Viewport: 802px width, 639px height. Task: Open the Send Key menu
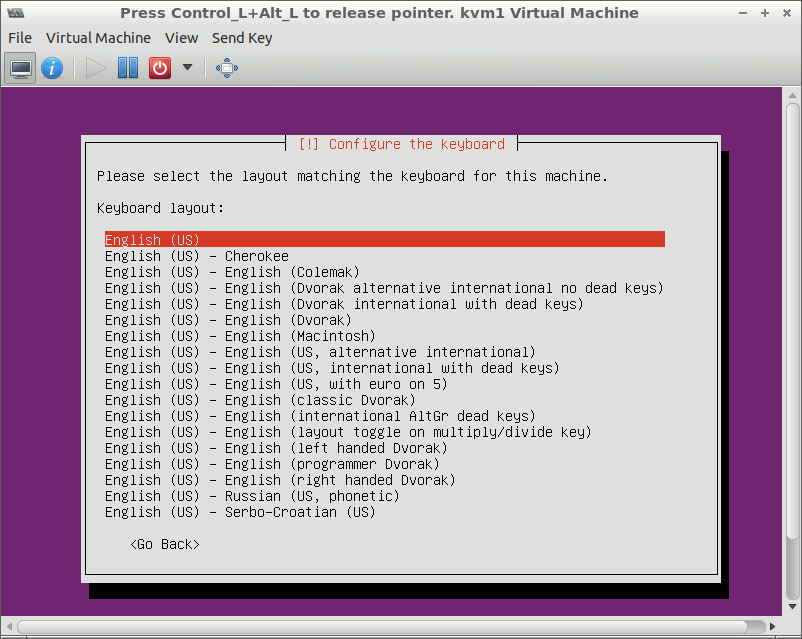242,38
